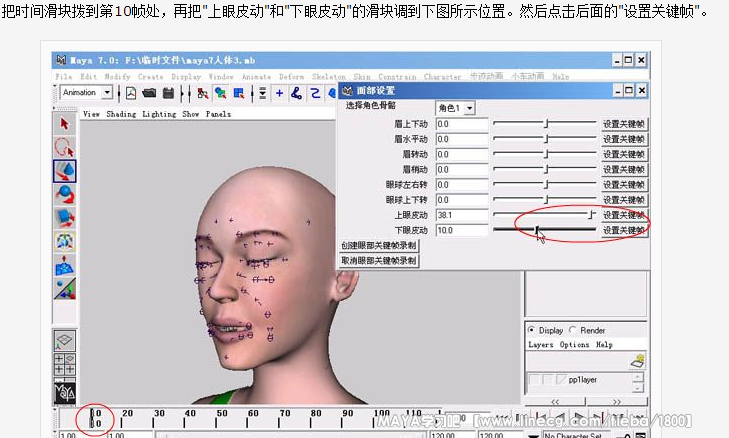Click the 上眼皮动 slider handle
The height and width of the screenshot is (438, 729).
click(590, 215)
